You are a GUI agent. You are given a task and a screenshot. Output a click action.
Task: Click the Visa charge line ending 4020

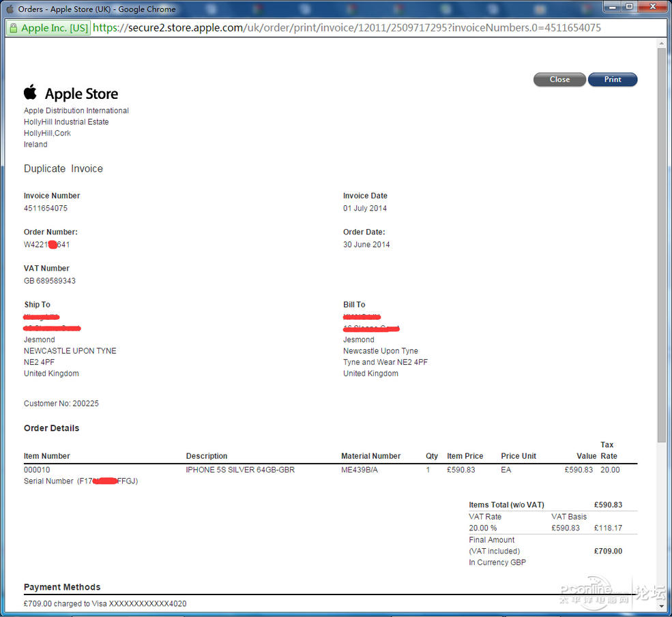coord(105,604)
